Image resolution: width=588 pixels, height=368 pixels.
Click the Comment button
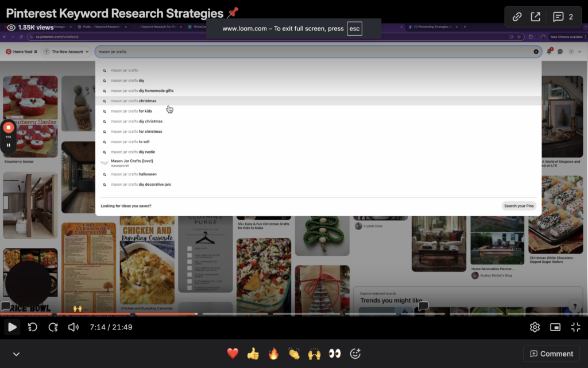pyautogui.click(x=551, y=354)
